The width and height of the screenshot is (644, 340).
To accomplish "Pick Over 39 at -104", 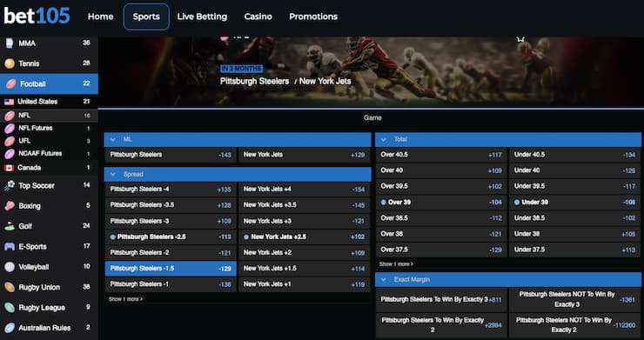I will (441, 203).
